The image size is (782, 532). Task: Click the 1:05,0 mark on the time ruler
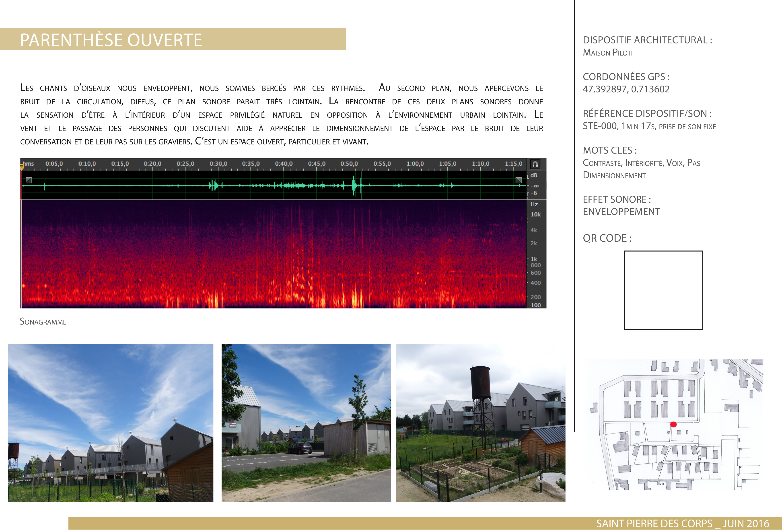[x=448, y=164]
